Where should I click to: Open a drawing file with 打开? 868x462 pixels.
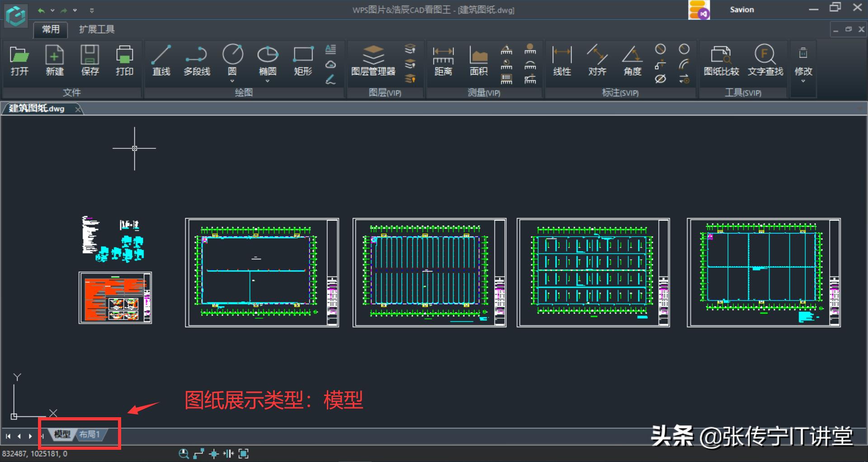19,61
